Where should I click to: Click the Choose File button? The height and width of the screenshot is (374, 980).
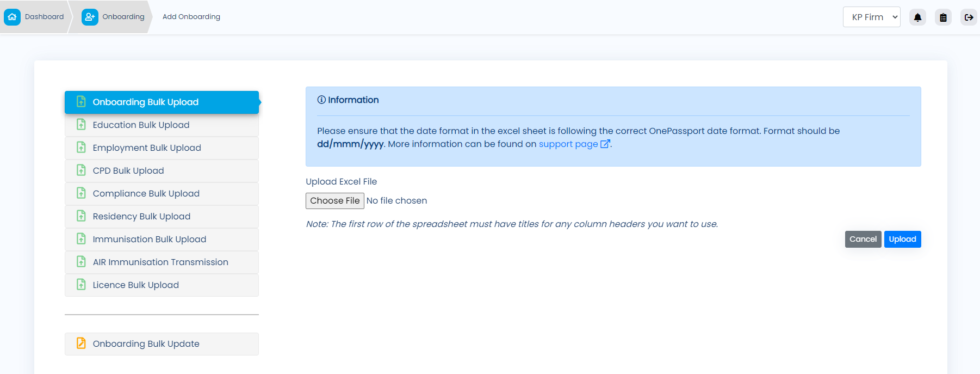click(334, 201)
